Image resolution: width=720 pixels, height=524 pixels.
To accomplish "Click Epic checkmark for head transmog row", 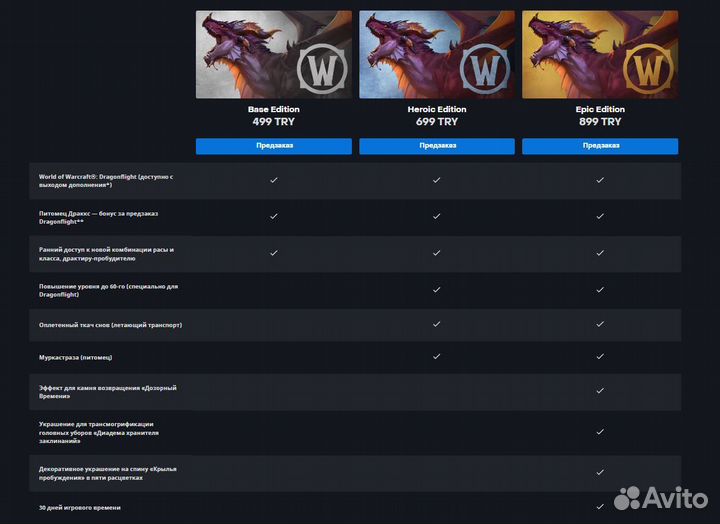I will pyautogui.click(x=600, y=431).
